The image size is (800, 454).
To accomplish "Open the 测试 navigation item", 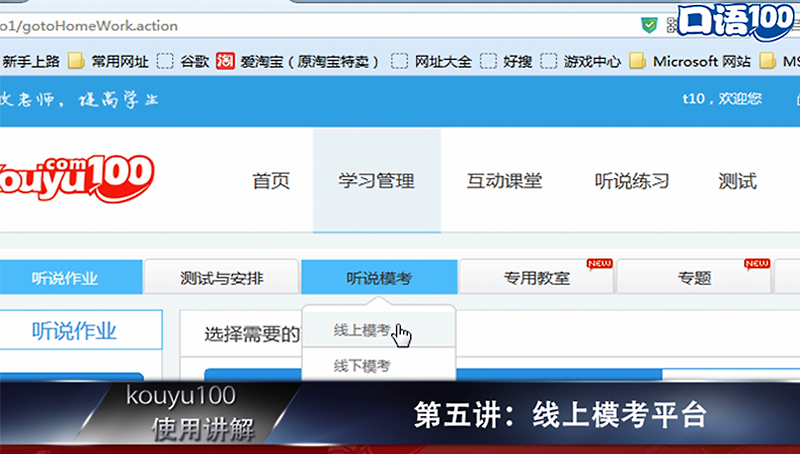I will coord(737,181).
